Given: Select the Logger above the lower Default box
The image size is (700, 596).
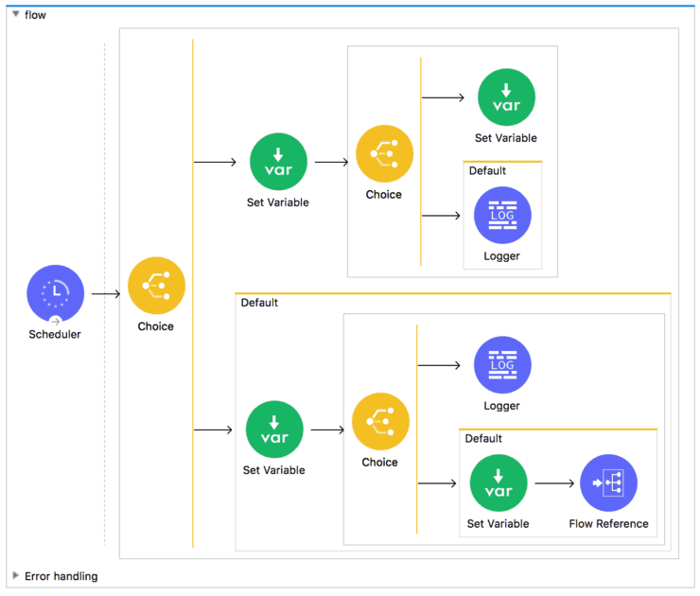Looking at the screenshot, I should click(502, 365).
